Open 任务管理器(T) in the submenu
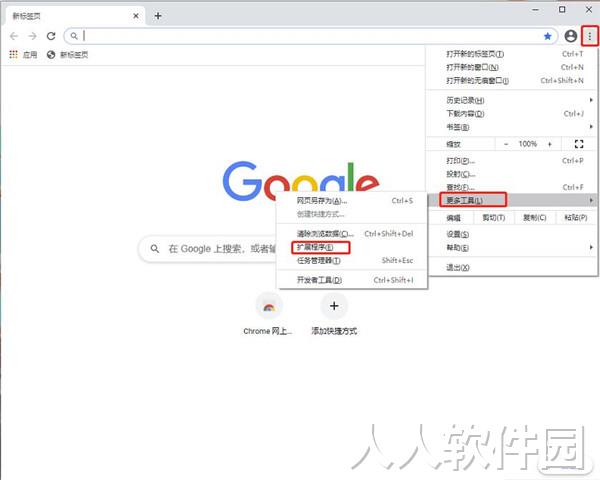 coord(352,261)
